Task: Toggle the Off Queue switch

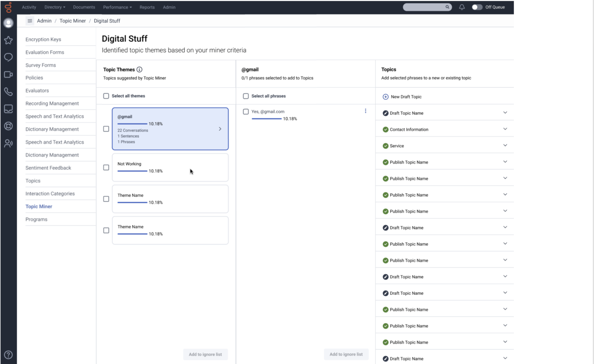Action: (477, 7)
